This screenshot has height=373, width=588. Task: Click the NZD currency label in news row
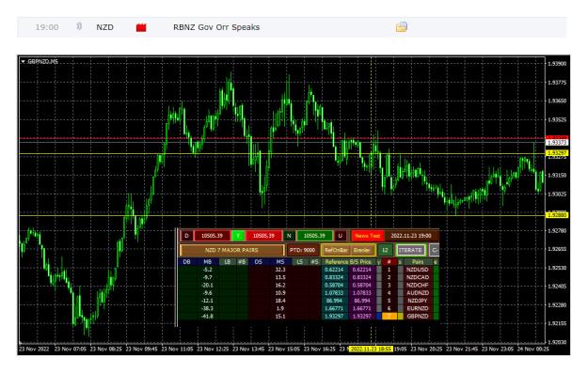click(104, 27)
